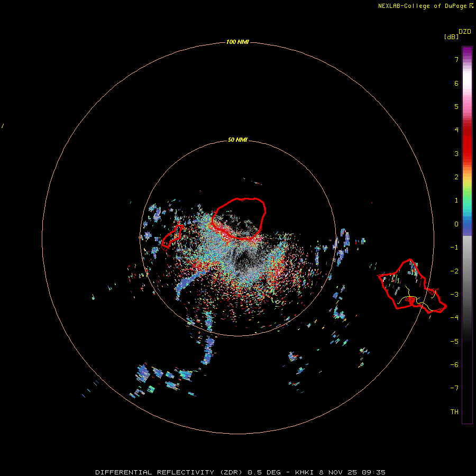Click the [dB] unit label
The height and width of the screenshot is (476, 476).
(x=451, y=37)
